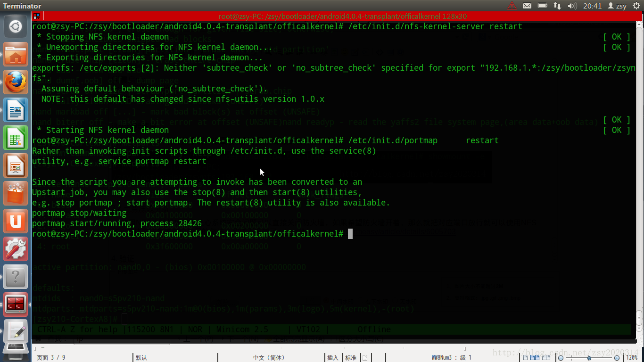Click the '[zsy210-CortexA8]#' Minicom prompt

tap(74, 319)
